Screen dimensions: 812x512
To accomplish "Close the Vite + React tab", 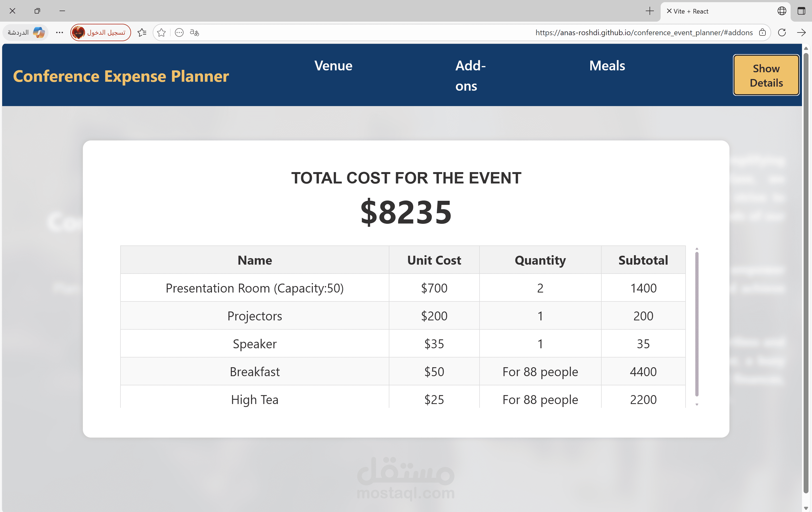I will pyautogui.click(x=669, y=11).
